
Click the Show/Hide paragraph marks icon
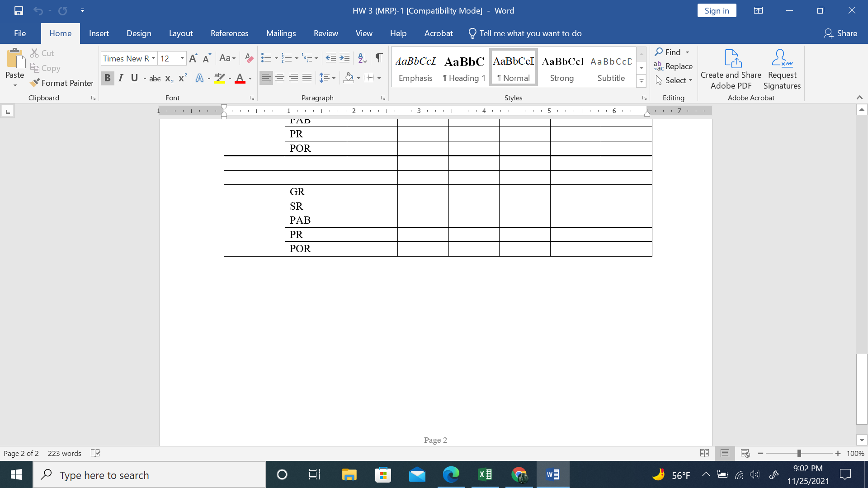[x=379, y=58]
